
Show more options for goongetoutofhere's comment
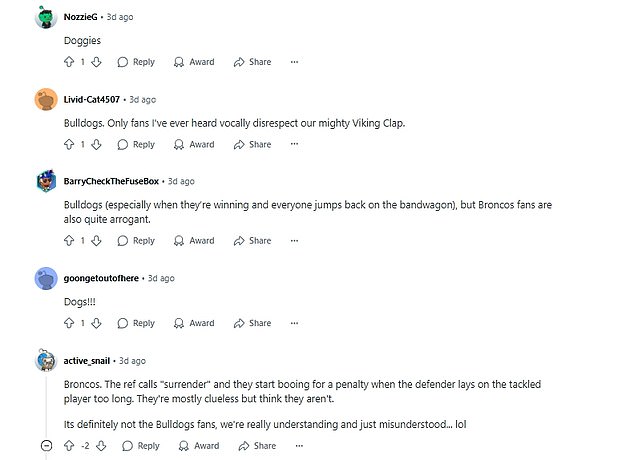pos(294,323)
